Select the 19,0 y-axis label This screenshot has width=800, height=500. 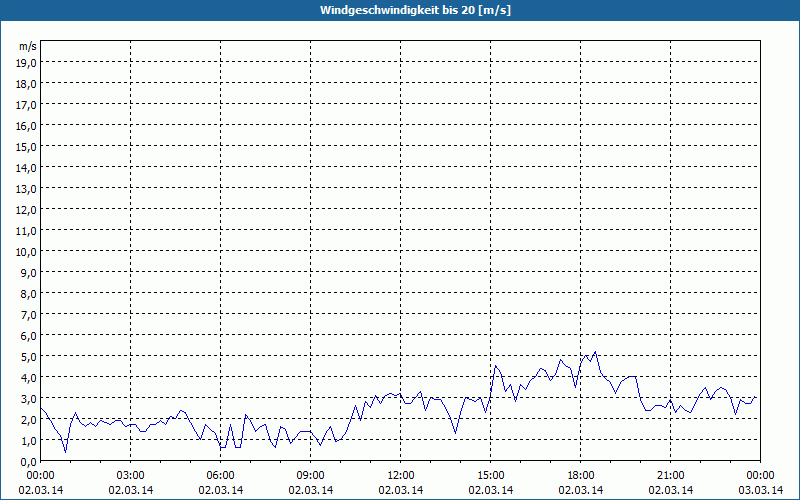26,62
